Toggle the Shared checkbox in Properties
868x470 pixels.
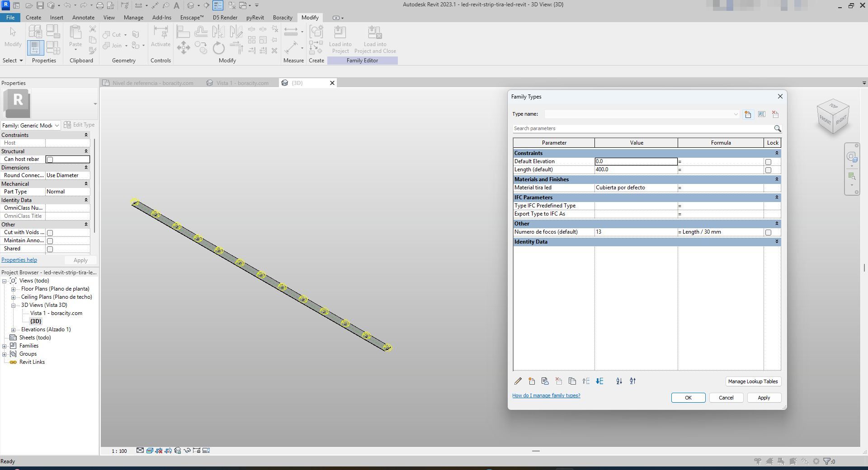coord(50,249)
